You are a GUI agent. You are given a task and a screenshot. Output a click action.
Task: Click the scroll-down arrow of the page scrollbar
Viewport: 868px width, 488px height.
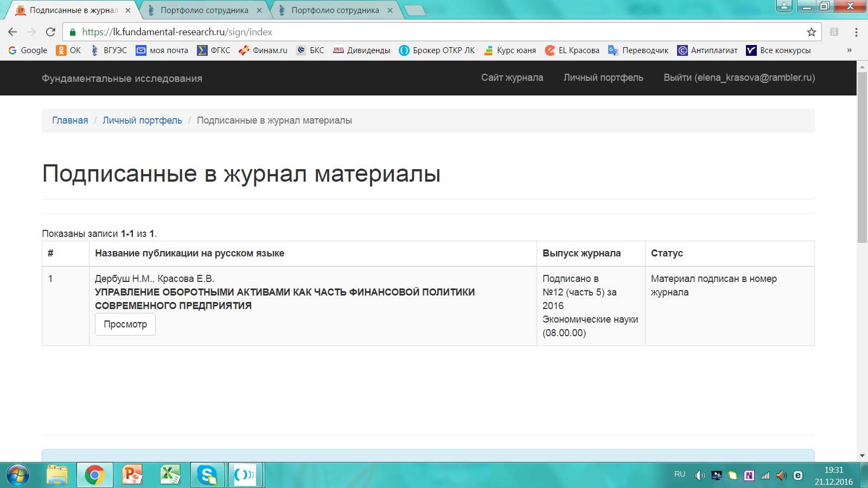tap(862, 456)
